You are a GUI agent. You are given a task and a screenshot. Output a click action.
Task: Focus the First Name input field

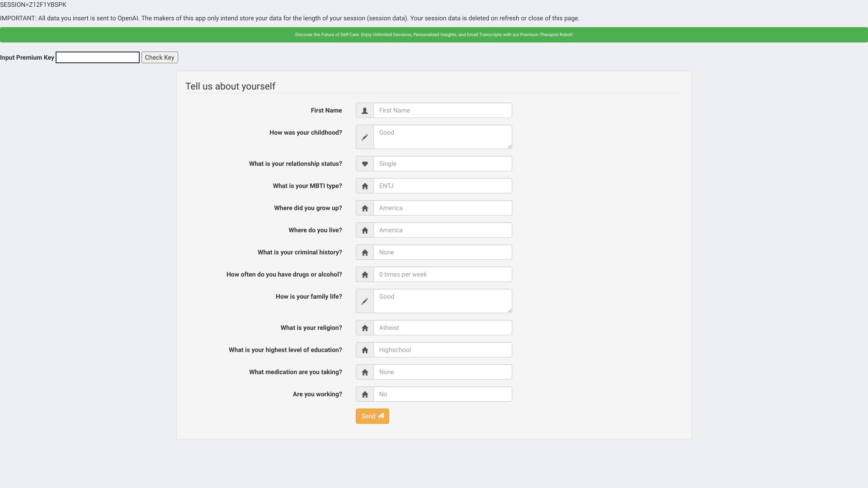[442, 110]
